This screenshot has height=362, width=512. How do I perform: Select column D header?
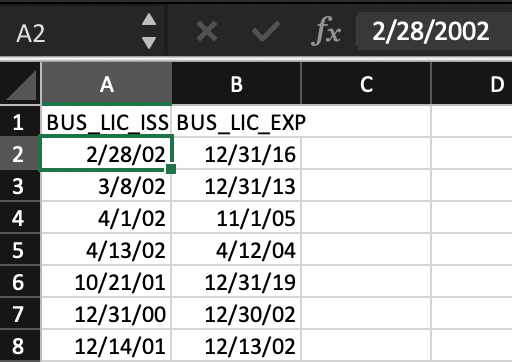(472, 84)
